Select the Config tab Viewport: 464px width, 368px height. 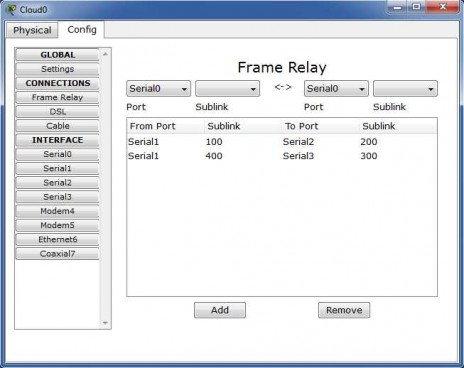click(x=82, y=30)
